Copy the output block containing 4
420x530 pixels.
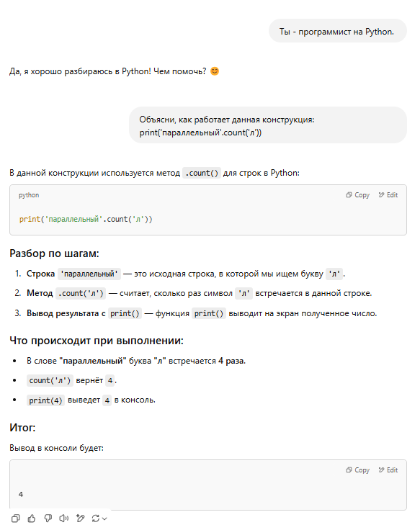357,470
